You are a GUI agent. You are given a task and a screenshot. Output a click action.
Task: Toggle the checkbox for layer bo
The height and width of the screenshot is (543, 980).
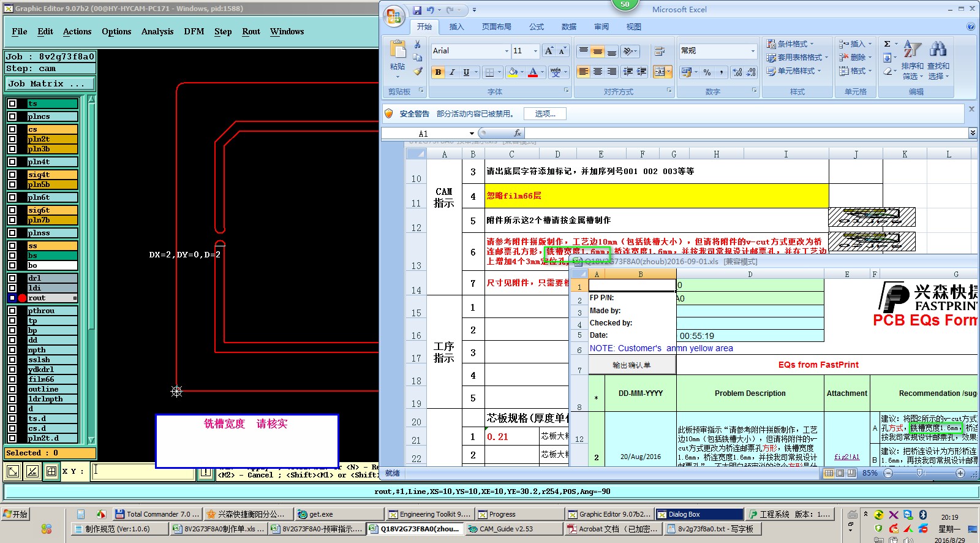coord(12,265)
